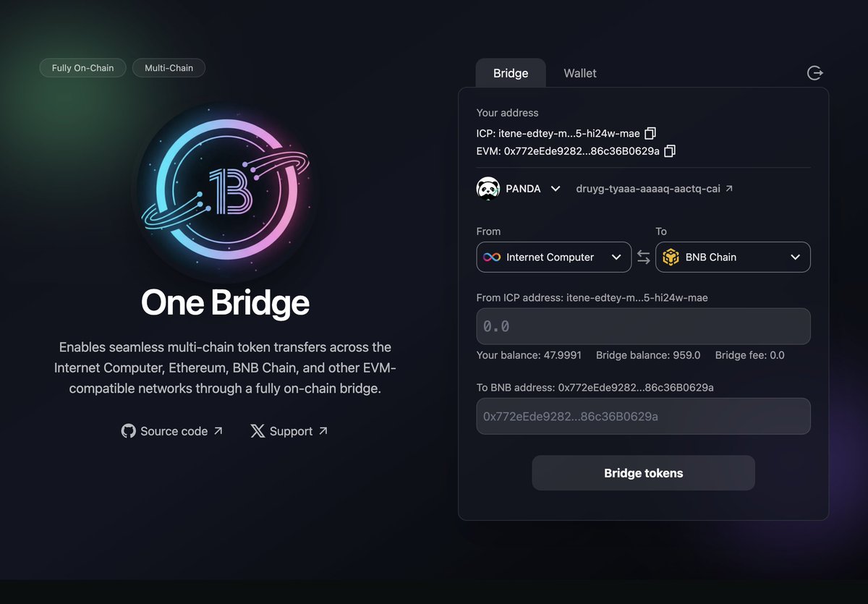Screen dimensions: 868x604
Task: Focus the To BNB address field
Action: coord(643,416)
